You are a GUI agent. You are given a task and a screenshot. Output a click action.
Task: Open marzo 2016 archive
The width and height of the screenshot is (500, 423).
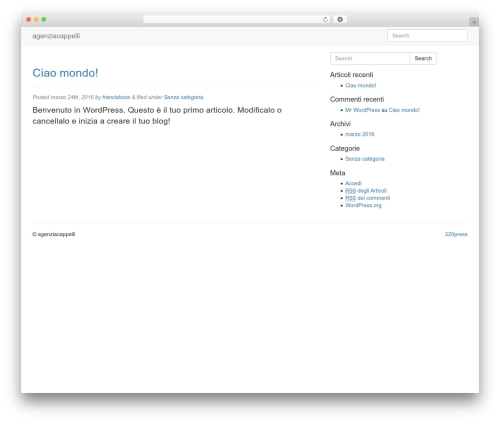[360, 134]
